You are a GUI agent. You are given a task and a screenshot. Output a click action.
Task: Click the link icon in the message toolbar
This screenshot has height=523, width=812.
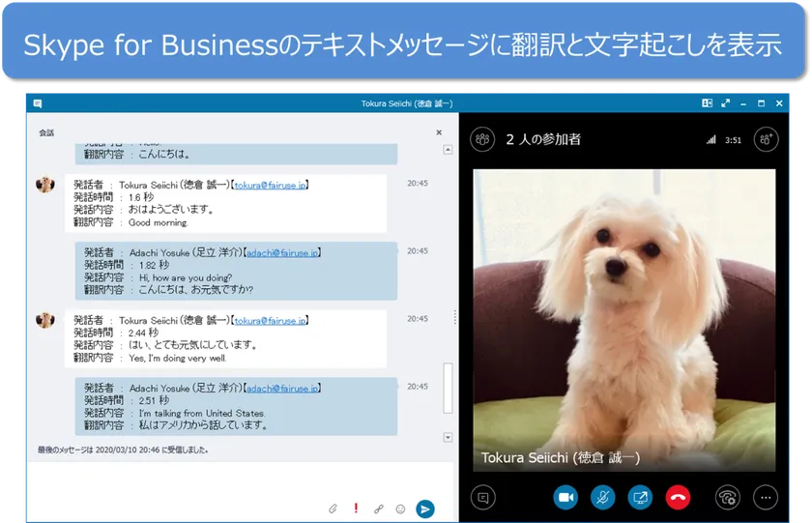pyautogui.click(x=379, y=509)
